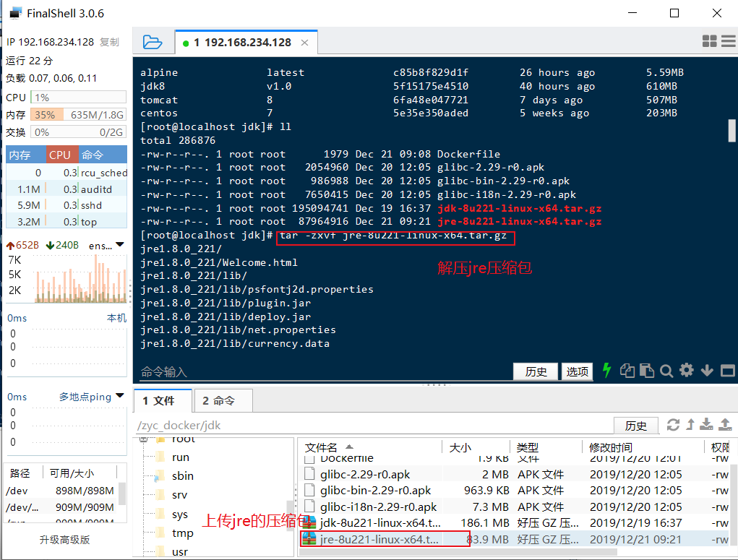Click the 内存 35% memory usage bar

point(78,115)
